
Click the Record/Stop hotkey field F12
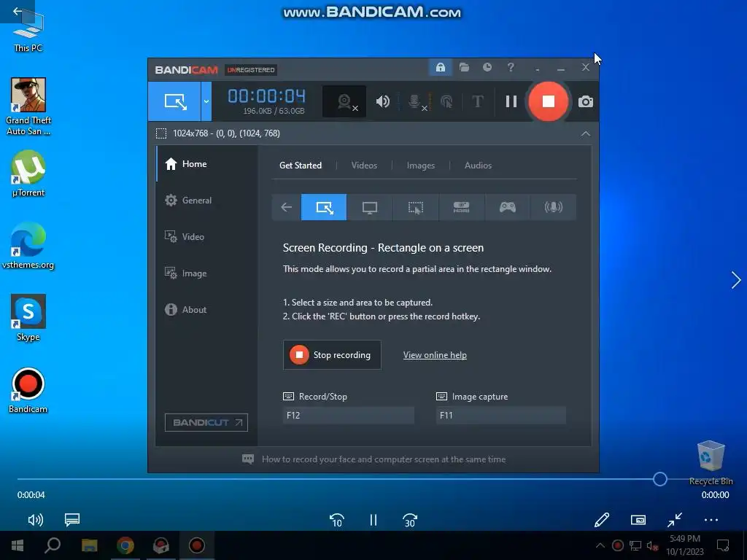tap(348, 415)
